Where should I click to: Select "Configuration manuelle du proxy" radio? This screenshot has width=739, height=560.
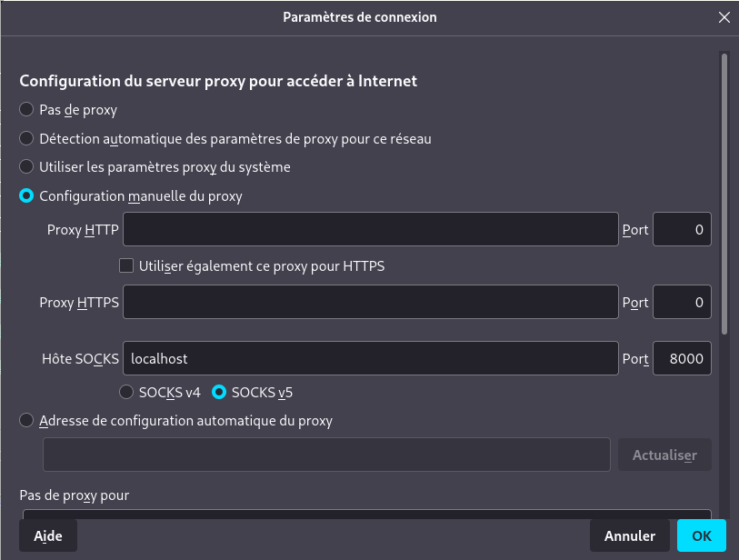tap(27, 196)
